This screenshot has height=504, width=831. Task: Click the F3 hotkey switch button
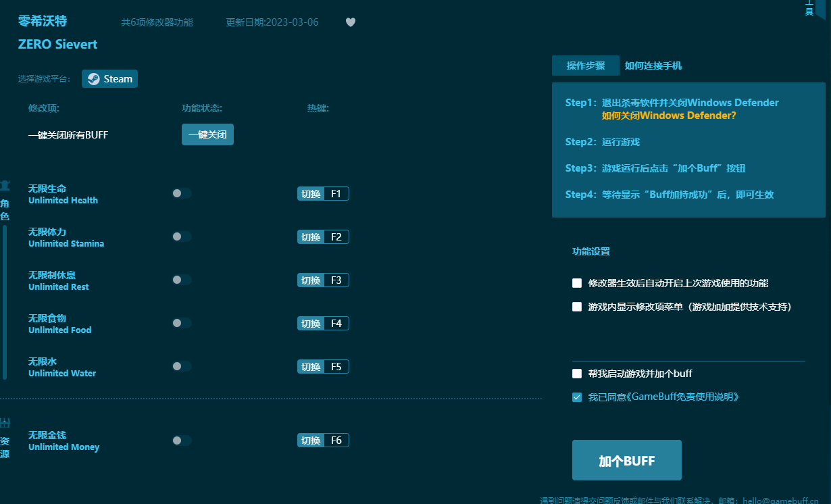tap(323, 280)
